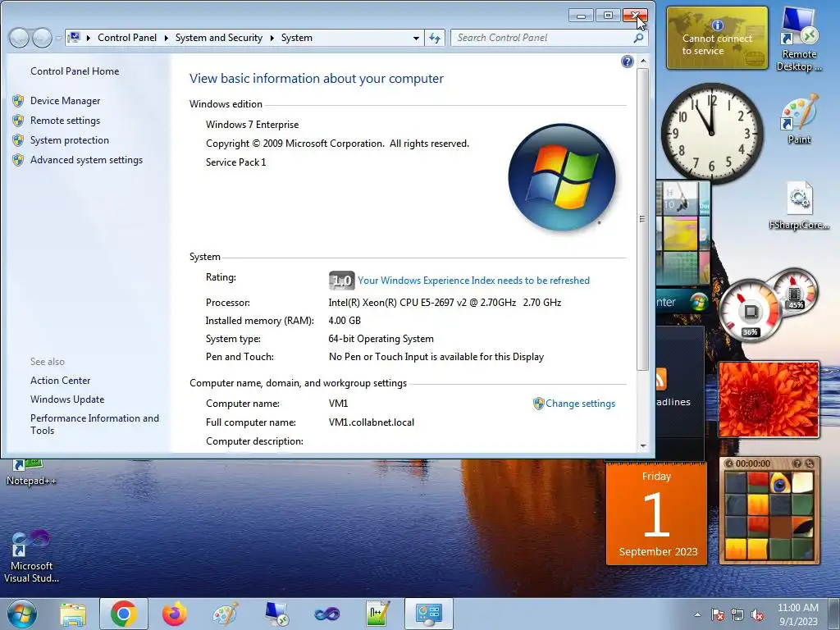The width and height of the screenshot is (840, 630).
Task: Open Remote settings link
Action: click(65, 121)
